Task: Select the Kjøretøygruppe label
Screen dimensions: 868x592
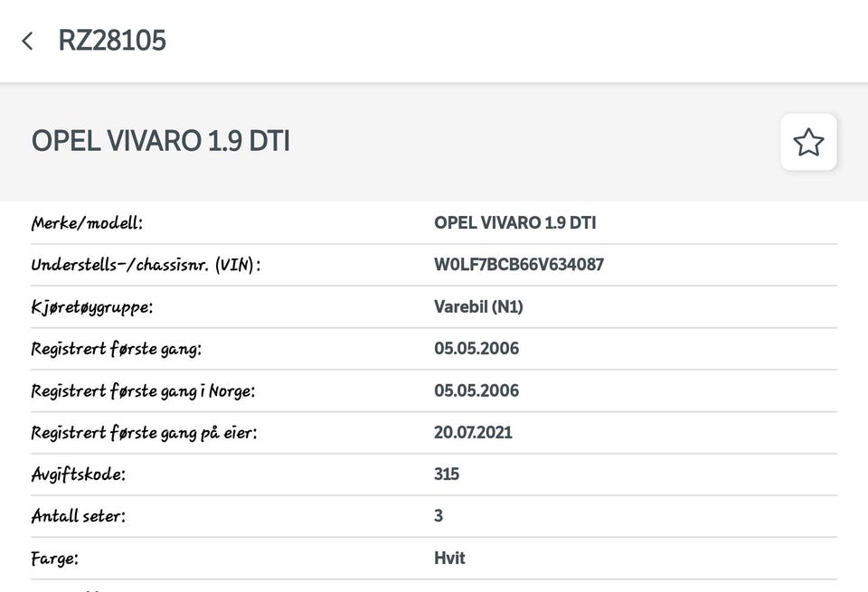Action: (x=92, y=307)
